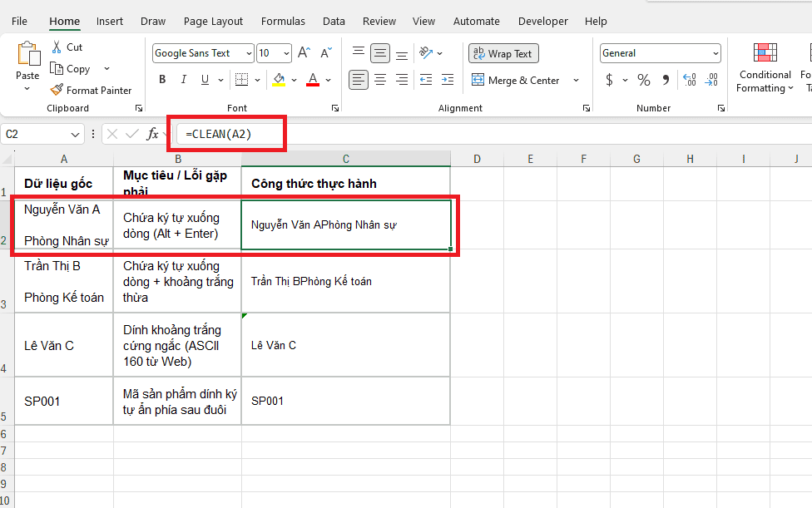
Task: Cut the selection with scissors icon
Action: (57, 47)
